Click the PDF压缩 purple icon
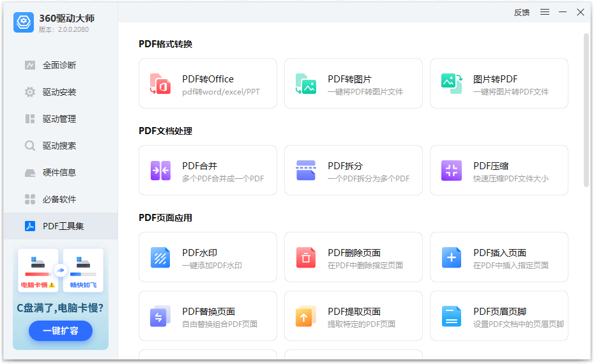 [x=452, y=171]
